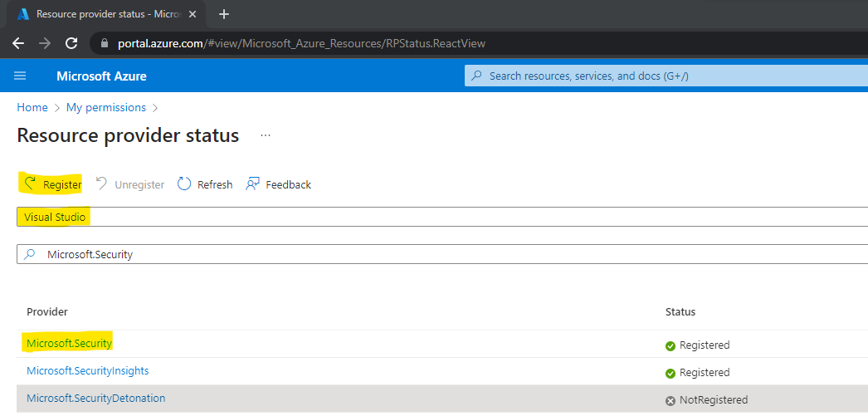Click the padlock site info icon
The width and height of the screenshot is (868, 416).
105,43
